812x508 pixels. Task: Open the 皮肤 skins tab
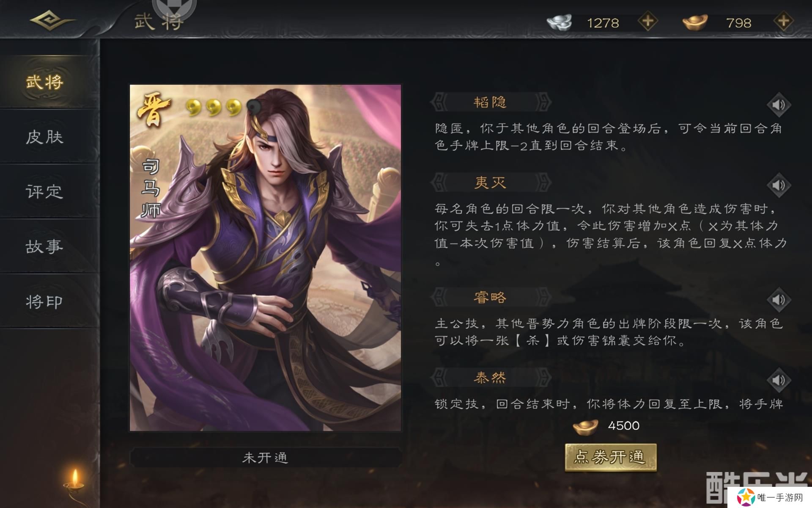coord(45,137)
